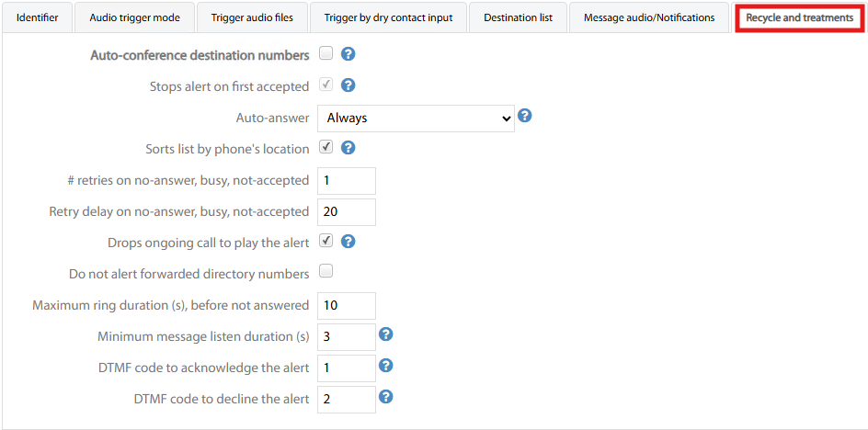Click help icon for DTMF decline code
The image size is (868, 430).
pos(386,397)
